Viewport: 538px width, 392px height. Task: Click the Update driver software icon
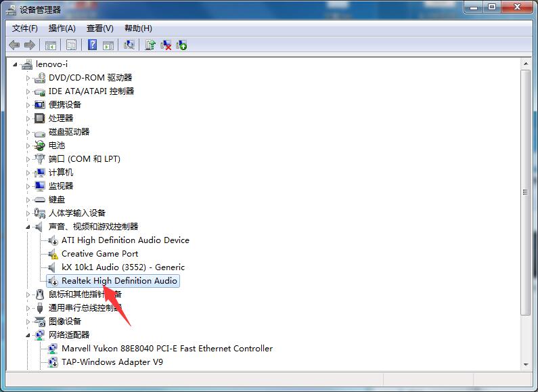click(150, 45)
